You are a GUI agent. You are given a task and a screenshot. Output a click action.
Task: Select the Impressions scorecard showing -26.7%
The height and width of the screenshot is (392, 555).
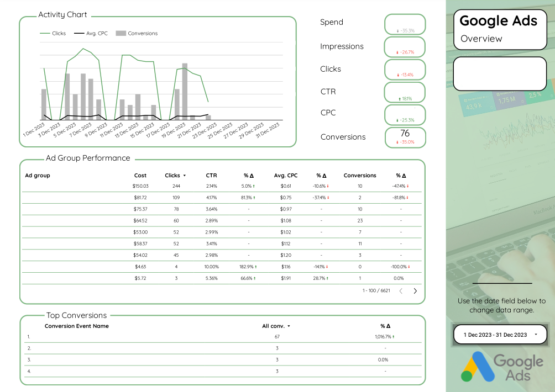click(x=405, y=47)
